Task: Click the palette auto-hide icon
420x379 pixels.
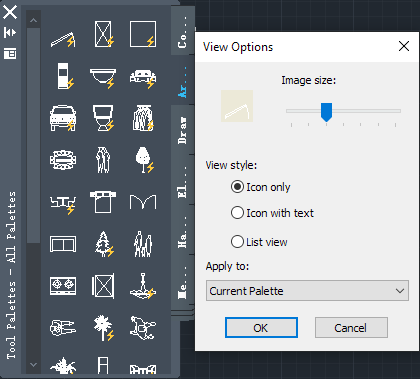Action: click(x=10, y=32)
